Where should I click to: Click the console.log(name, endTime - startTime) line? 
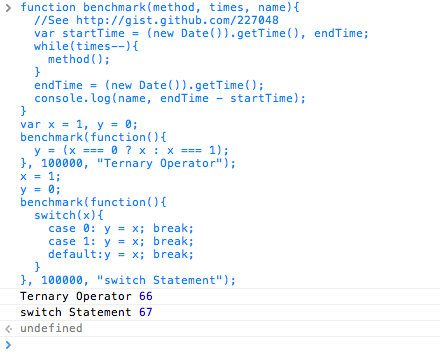[170, 98]
